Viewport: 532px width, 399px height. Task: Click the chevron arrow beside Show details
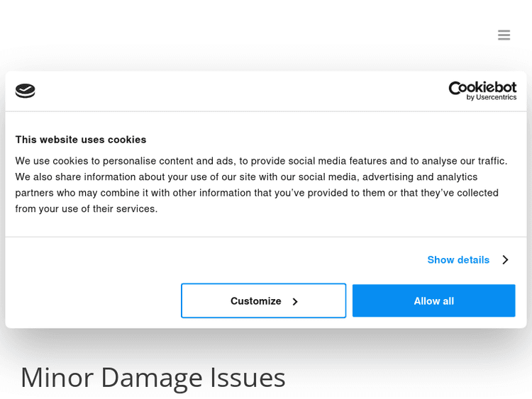click(505, 260)
